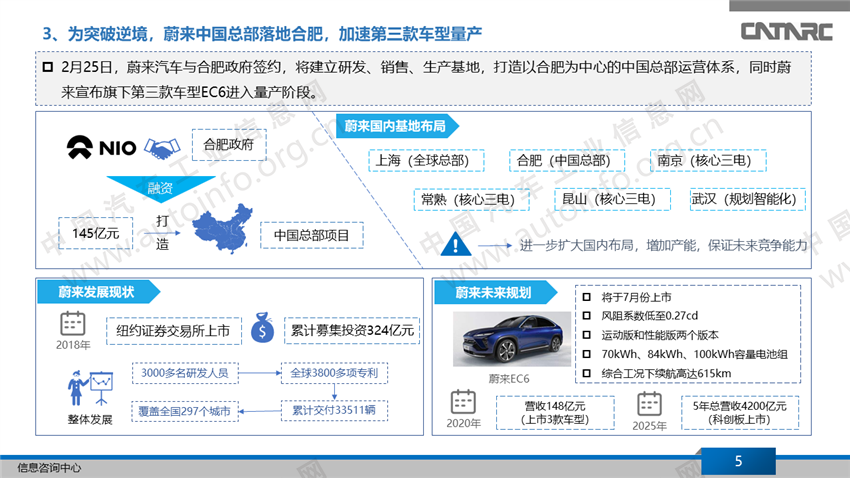
Task: Click the bullet before 综合工况下续航高达615km
Action: (x=586, y=373)
